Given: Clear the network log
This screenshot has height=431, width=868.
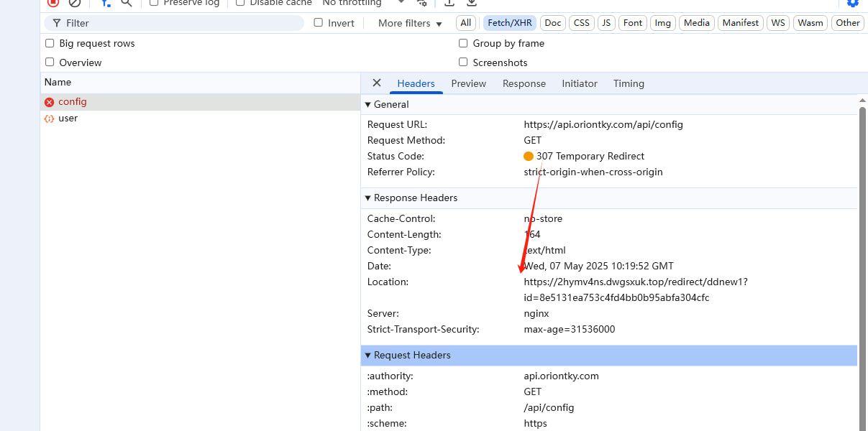Looking at the screenshot, I should (75, 2).
